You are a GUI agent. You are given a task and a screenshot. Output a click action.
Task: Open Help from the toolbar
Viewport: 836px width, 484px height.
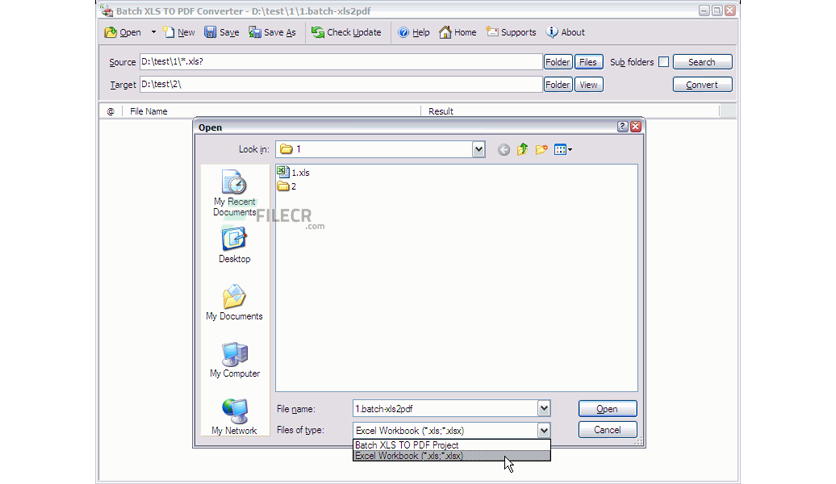[x=414, y=33]
